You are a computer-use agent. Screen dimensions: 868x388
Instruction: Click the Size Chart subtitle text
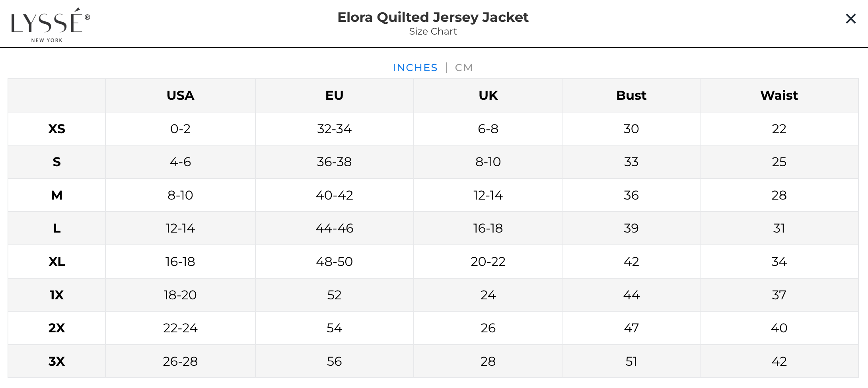tap(433, 32)
